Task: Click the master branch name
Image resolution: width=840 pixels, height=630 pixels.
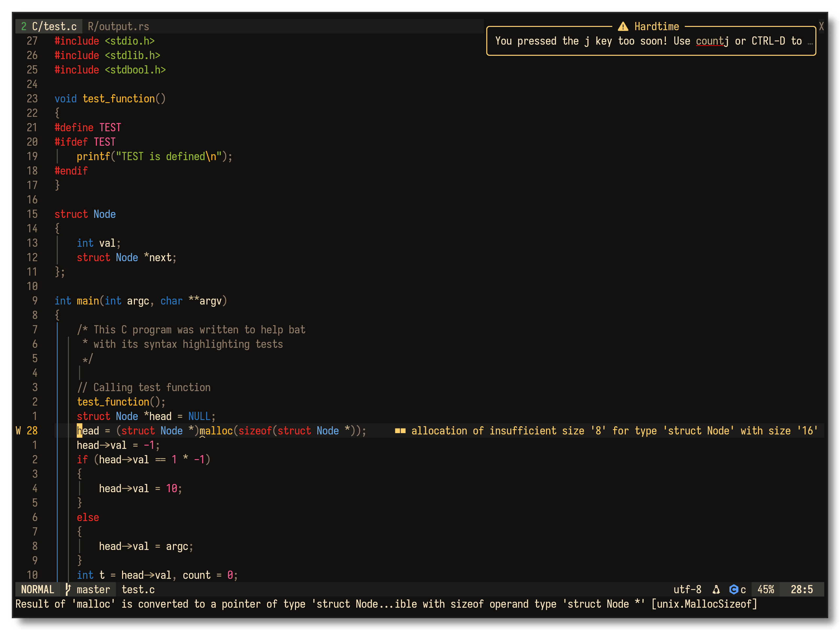Action: click(x=93, y=589)
